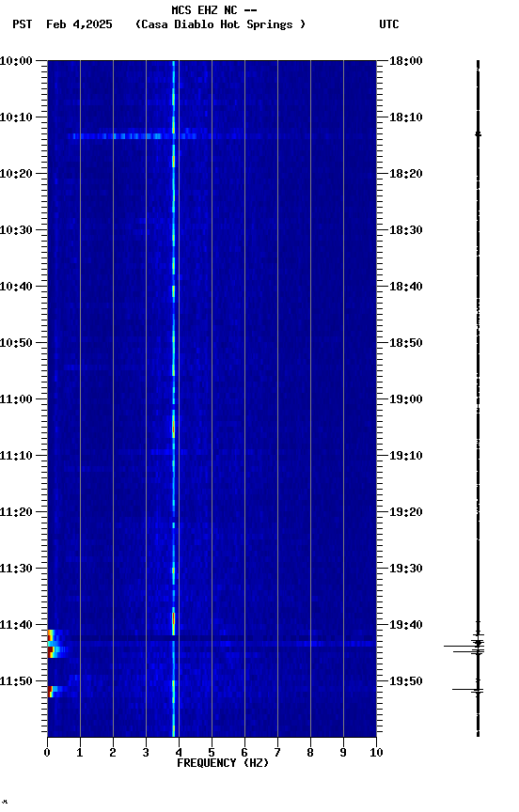The height and width of the screenshot is (812, 519).
Task: Click the 10:10 PST time label
Action: coord(16,117)
